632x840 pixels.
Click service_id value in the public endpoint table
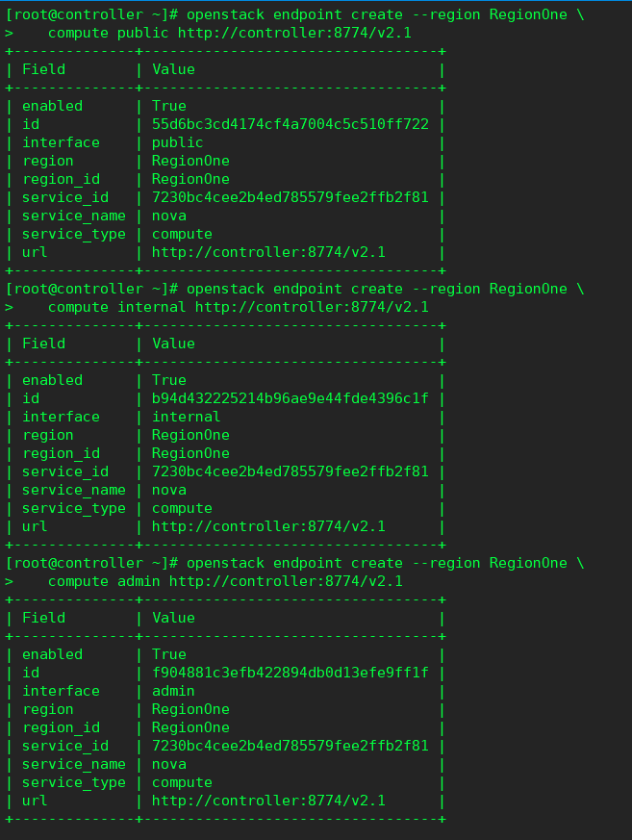click(x=290, y=197)
